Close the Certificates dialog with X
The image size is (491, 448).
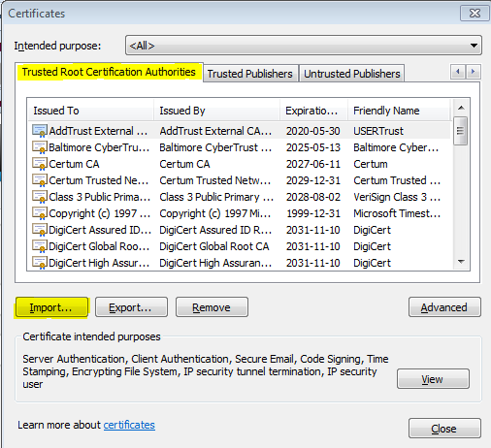[x=475, y=14]
